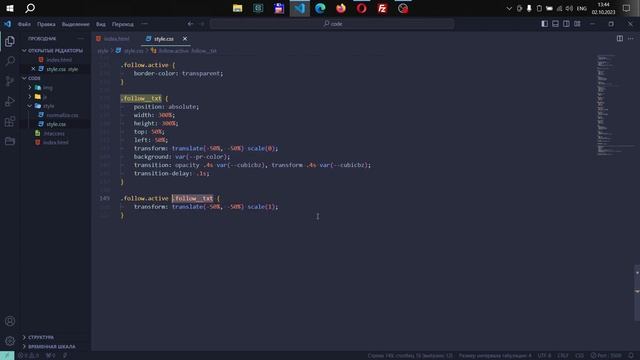Screen dimensions: 640x360
Task: Open the folder icon view below Extensions
Action: tap(10, 141)
